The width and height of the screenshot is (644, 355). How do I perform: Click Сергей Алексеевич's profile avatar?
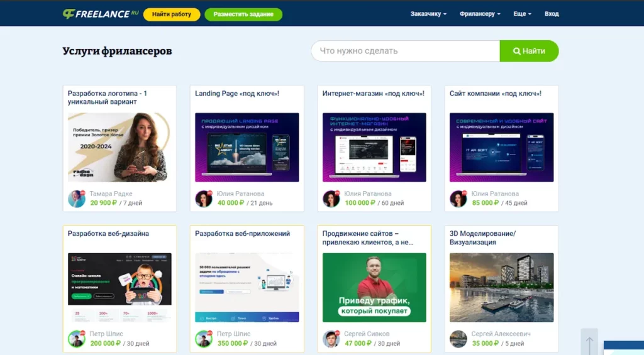458,339
